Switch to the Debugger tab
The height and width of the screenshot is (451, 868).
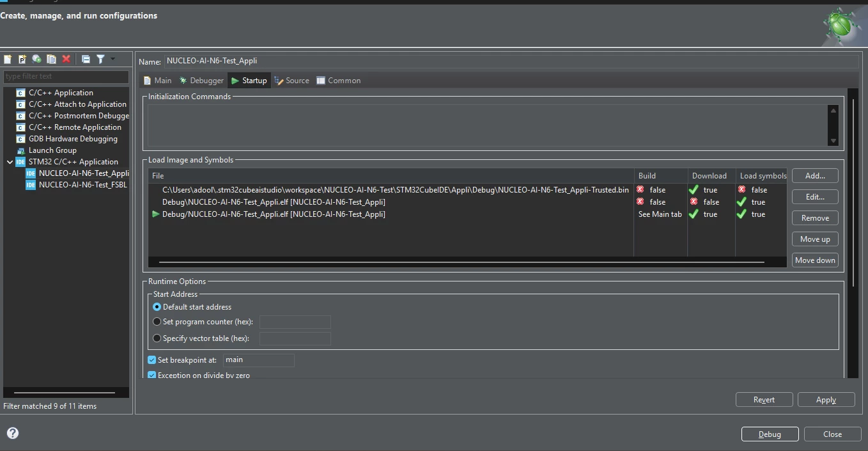point(201,81)
